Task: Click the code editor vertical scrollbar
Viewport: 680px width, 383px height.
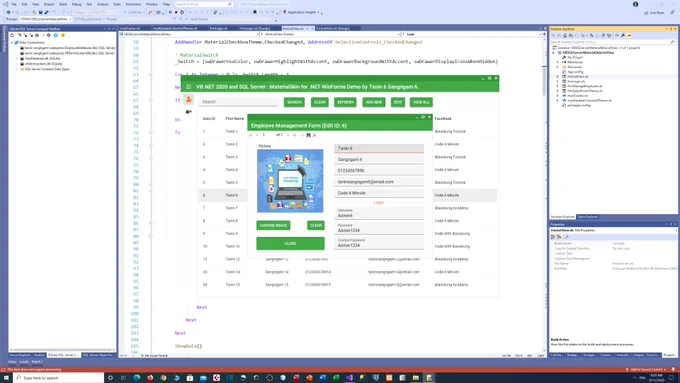Action: pos(544,195)
